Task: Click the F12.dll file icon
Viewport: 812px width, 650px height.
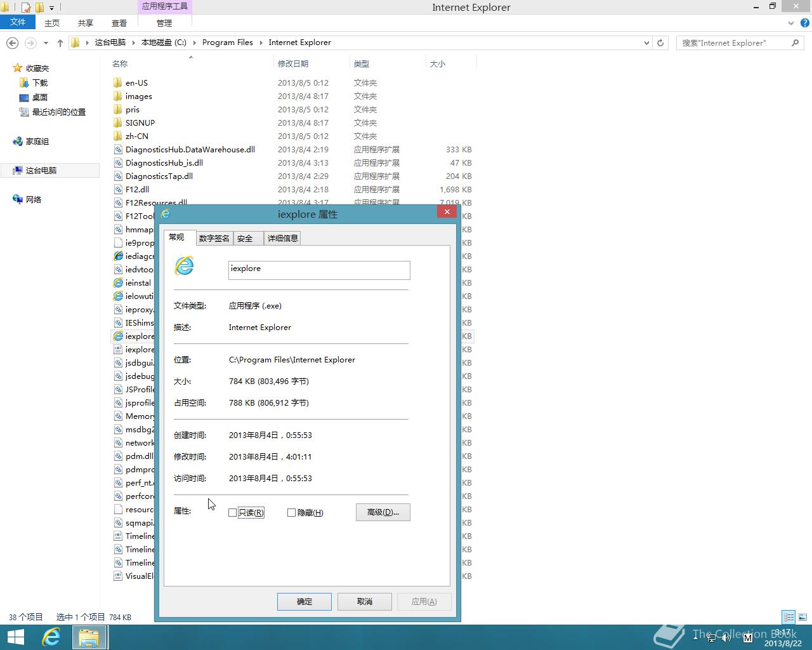Action: tap(118, 189)
